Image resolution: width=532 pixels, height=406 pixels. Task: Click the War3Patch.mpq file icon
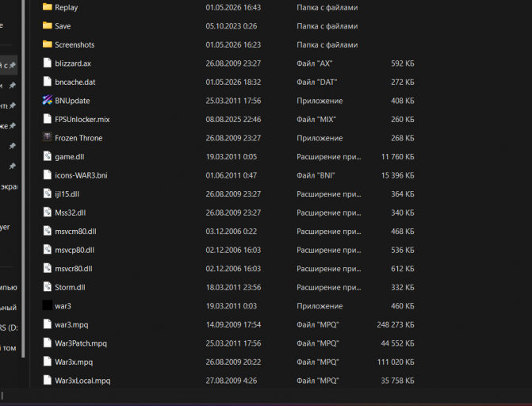[48, 343]
